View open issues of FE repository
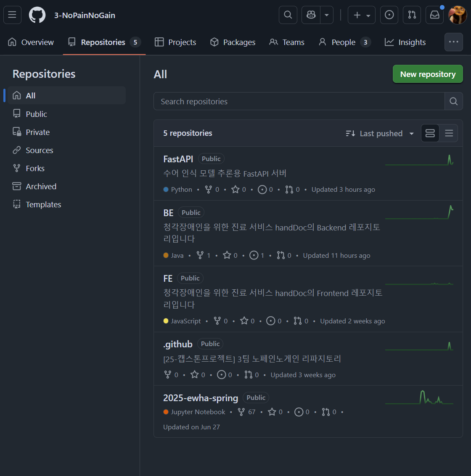This screenshot has width=471, height=476. tap(274, 321)
